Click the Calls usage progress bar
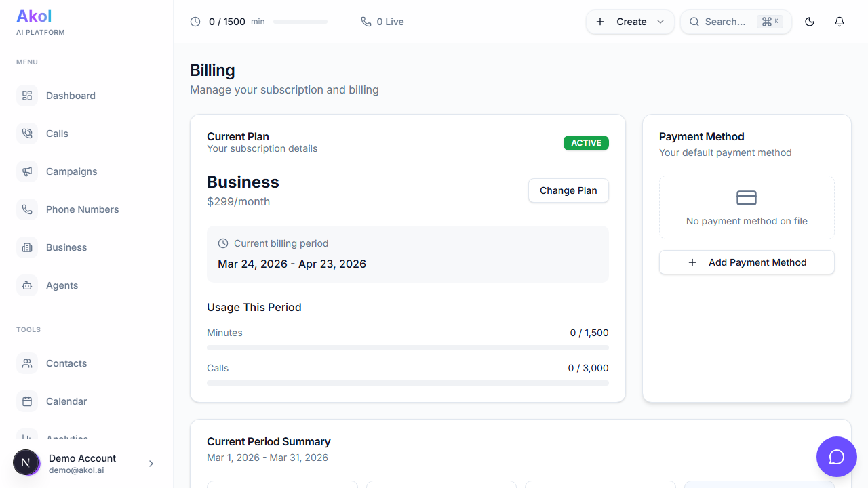868x488 pixels. point(408,383)
